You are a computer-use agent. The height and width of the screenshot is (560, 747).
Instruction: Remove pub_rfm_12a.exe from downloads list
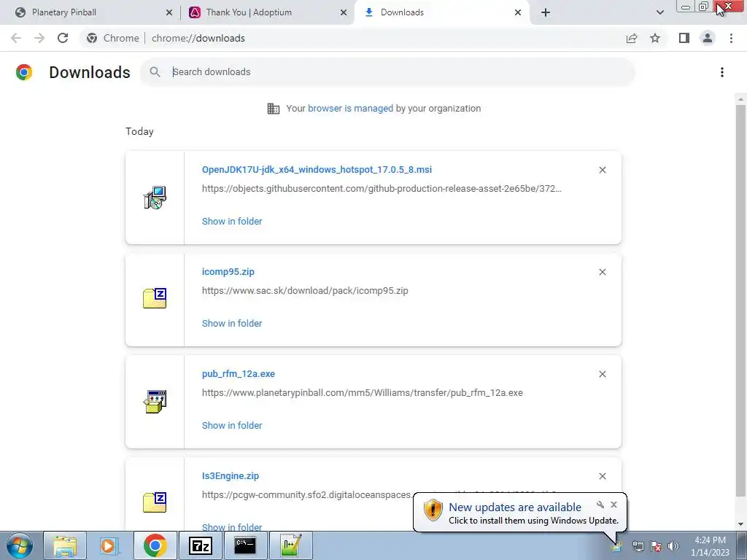(x=602, y=374)
